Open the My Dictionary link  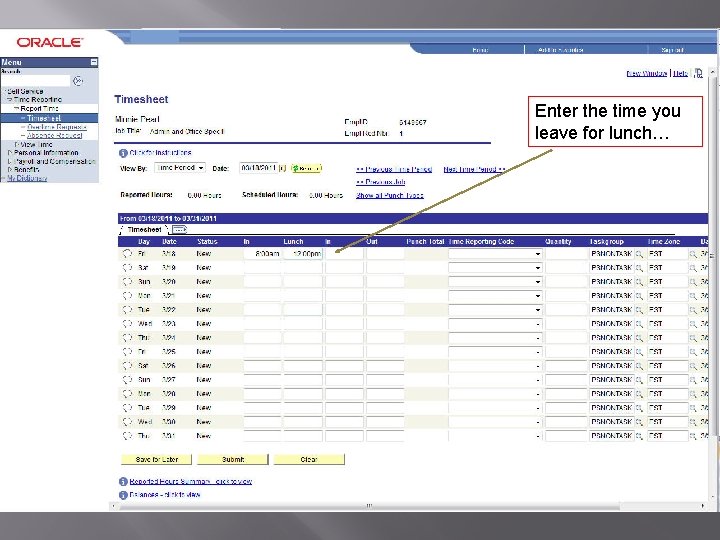click(27, 178)
